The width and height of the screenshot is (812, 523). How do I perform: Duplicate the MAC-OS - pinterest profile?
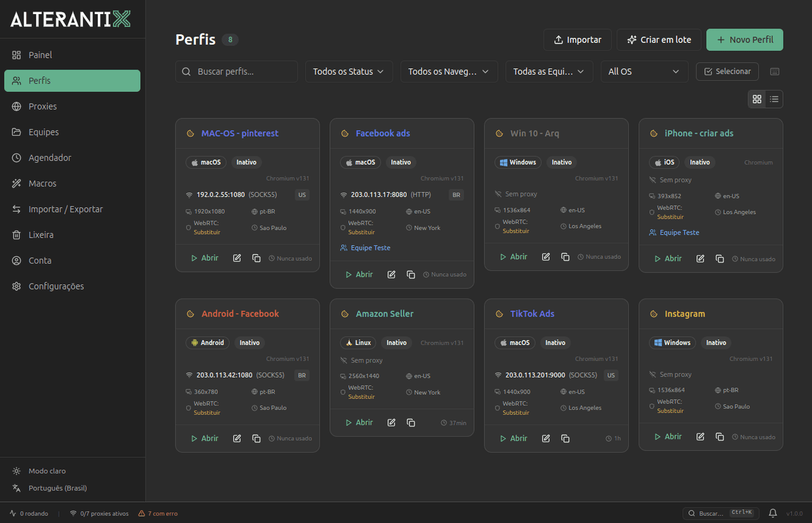256,258
